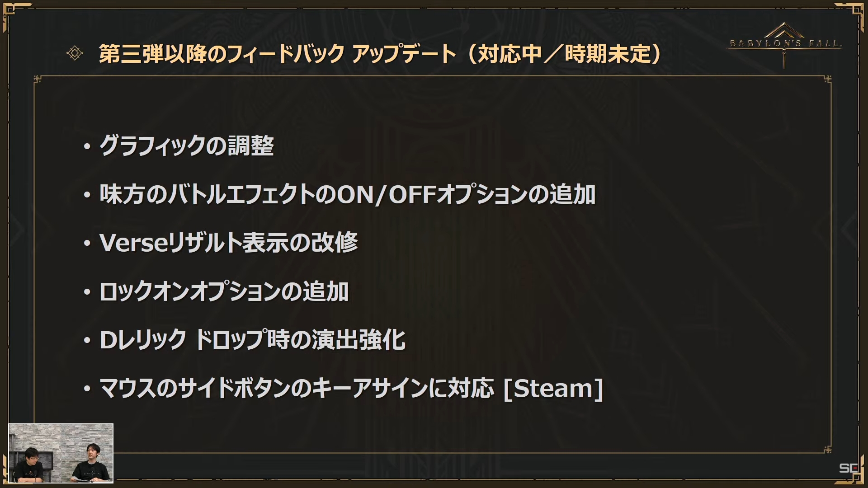Click the ロックオンオプションの追加 bullet item
868x488 pixels.
tap(224, 291)
